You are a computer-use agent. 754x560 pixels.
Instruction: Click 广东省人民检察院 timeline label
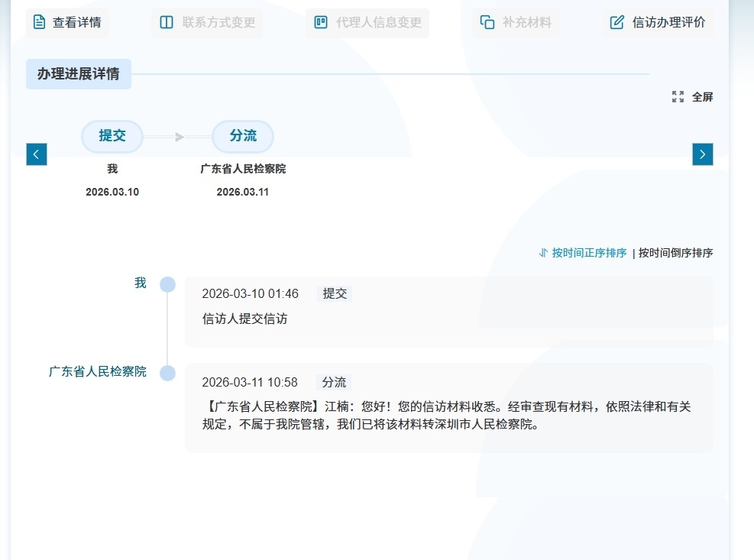[98, 371]
